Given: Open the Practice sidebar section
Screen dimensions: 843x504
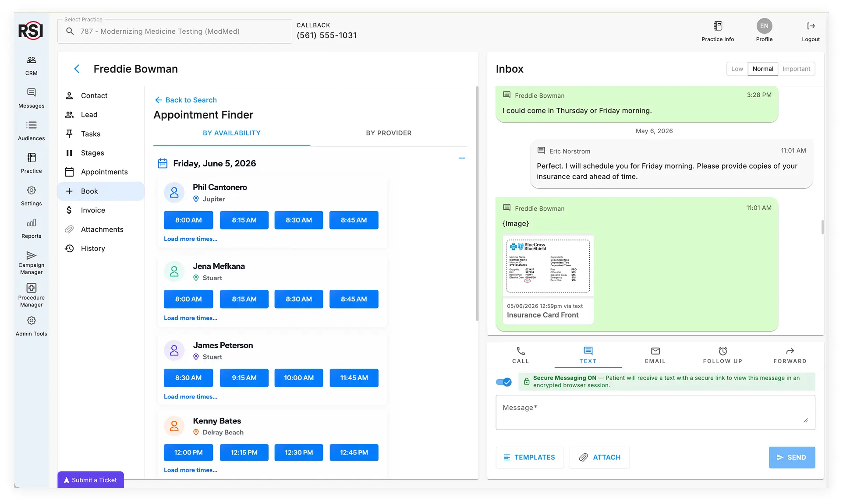Looking at the screenshot, I should [31, 163].
